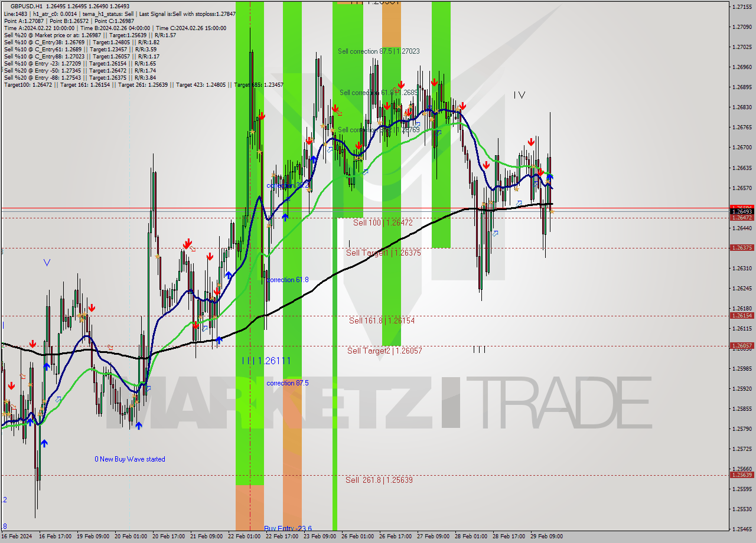Select the 'Line:1483' status line
The width and height of the screenshot is (756, 543).
pos(119,14)
